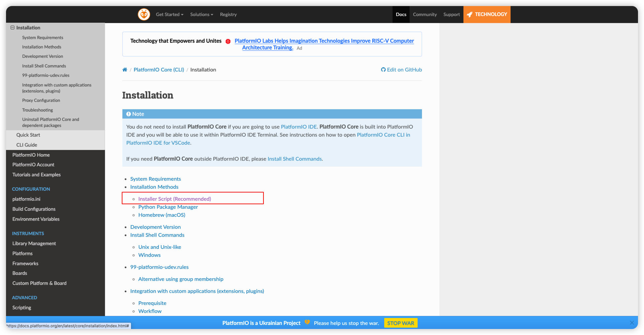Screen dimensions: 644x335
Task: Open Homebrew (macOS) installation link
Action: pos(162,215)
